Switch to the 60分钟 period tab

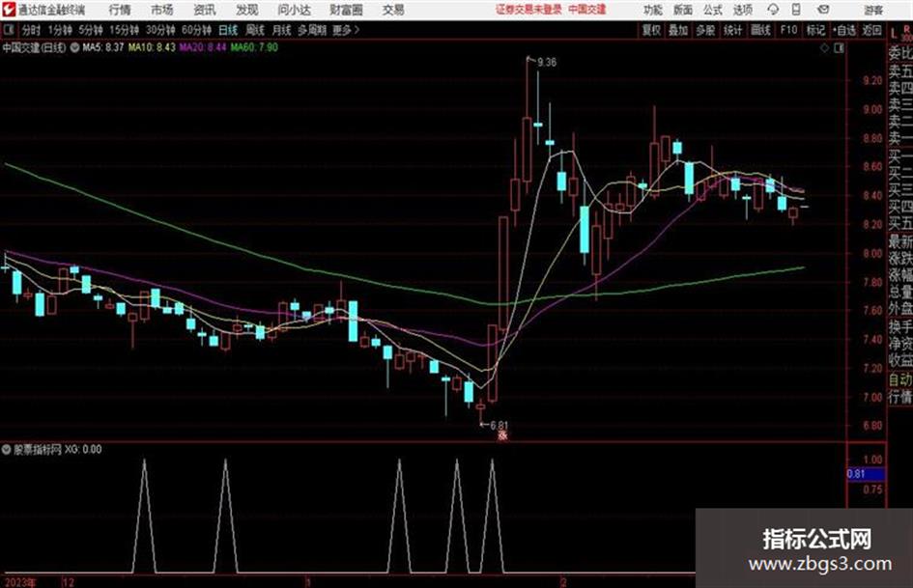coord(196,30)
